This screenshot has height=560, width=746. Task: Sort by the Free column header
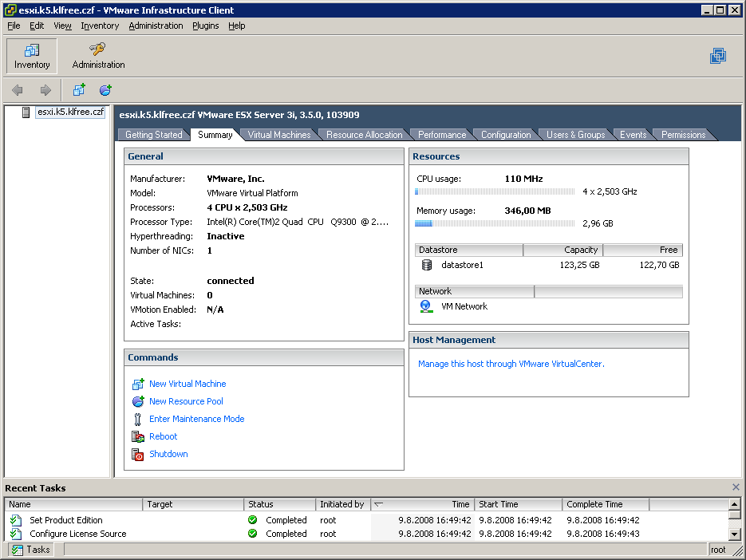[643, 250]
